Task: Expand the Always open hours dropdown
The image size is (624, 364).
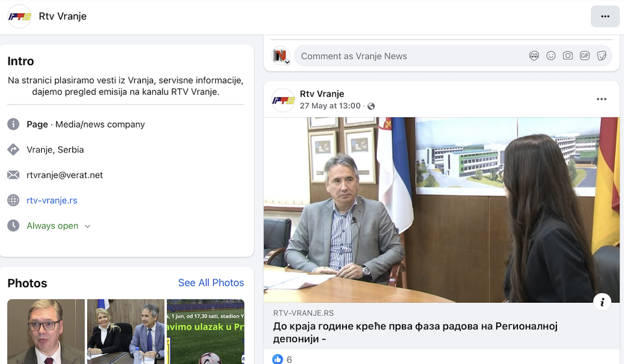Action: click(58, 226)
